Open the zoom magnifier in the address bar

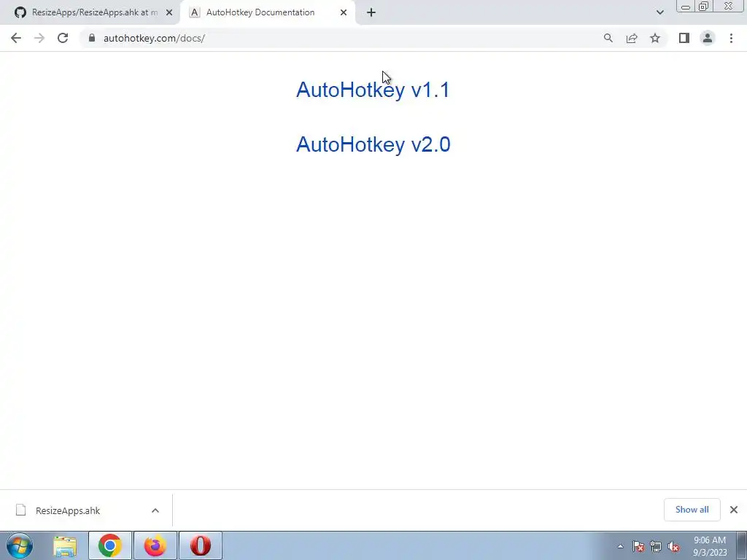pos(608,38)
